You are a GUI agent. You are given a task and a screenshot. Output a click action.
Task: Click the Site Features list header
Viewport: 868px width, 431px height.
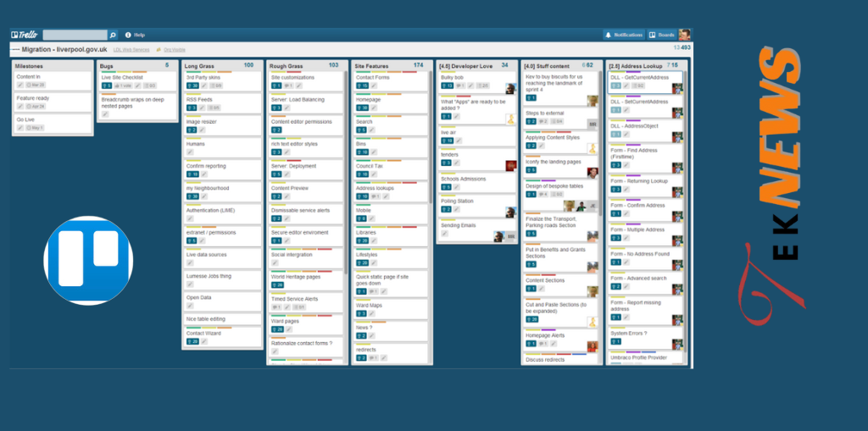[371, 66]
